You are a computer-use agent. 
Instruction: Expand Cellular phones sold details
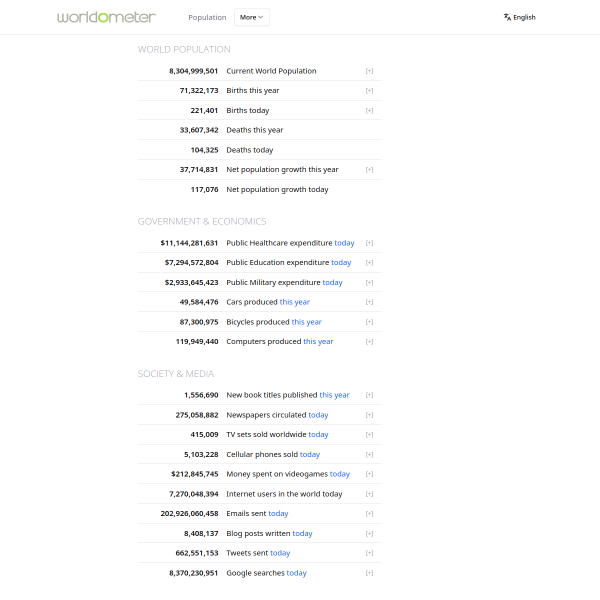point(369,455)
